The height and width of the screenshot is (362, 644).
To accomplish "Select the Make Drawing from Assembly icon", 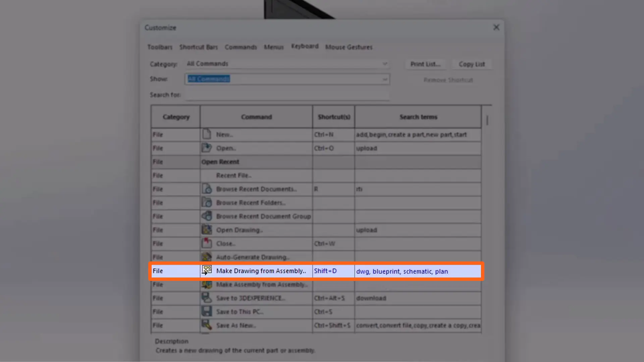I will 207,270.
